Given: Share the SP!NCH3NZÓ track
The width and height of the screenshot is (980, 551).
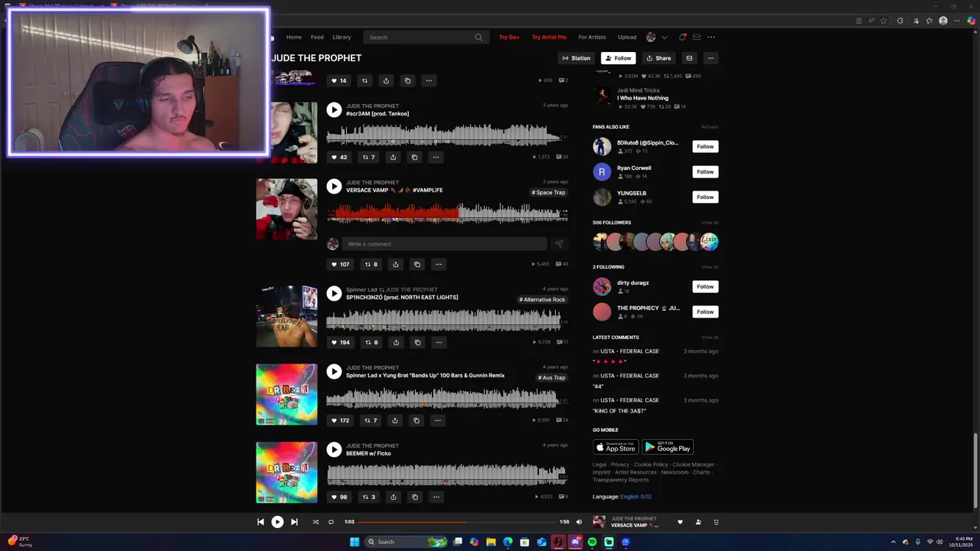Looking at the screenshot, I should click(395, 342).
